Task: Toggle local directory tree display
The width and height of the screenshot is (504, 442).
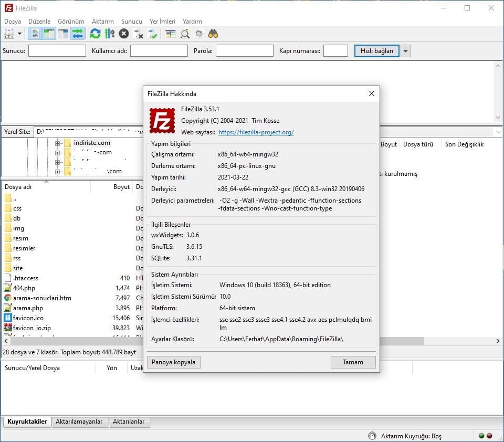Action: (x=49, y=34)
